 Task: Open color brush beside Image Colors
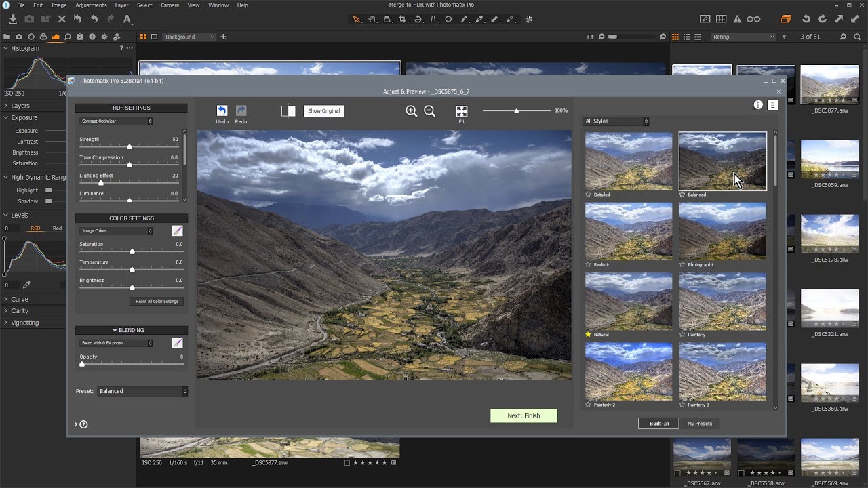178,231
